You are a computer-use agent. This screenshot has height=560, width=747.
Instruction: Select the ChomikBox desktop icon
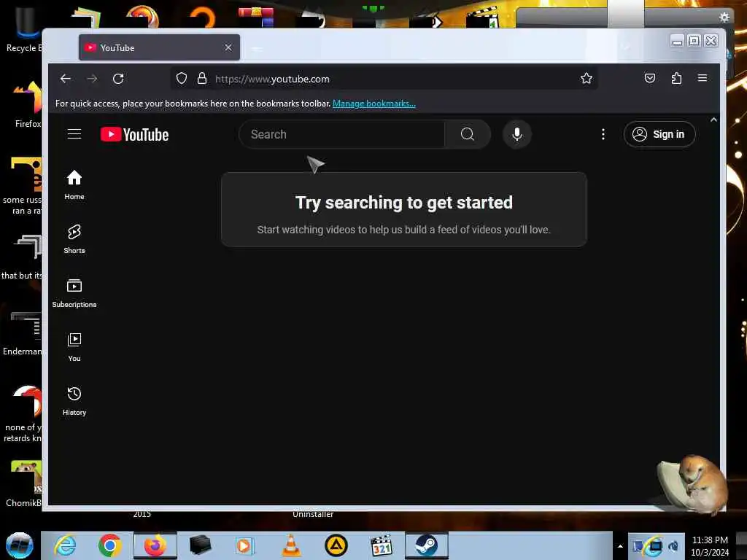click(x=24, y=483)
